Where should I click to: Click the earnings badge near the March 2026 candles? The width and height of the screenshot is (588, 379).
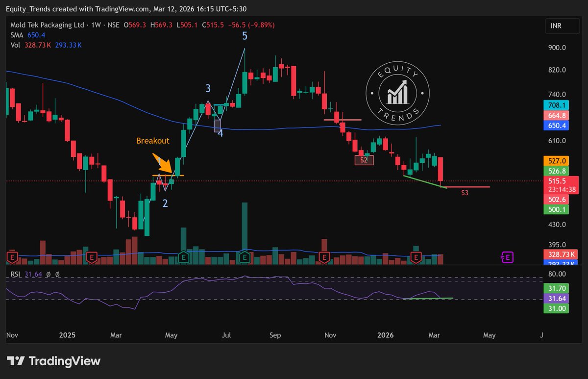(416, 256)
